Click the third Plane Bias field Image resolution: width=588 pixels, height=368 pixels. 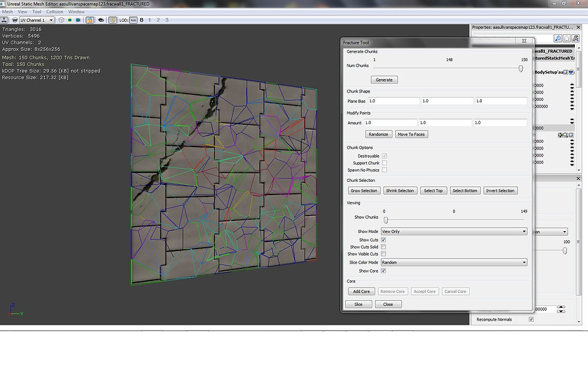tap(500, 101)
